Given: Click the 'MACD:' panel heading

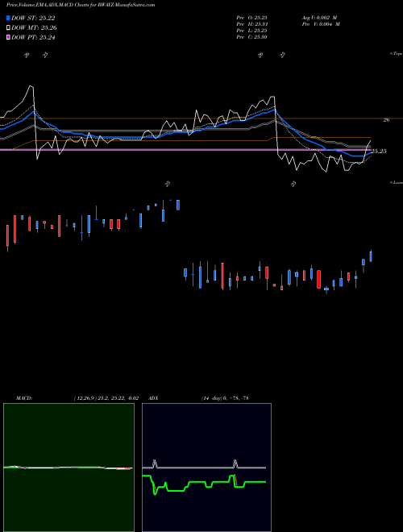Looking at the screenshot, I should click(24, 398).
